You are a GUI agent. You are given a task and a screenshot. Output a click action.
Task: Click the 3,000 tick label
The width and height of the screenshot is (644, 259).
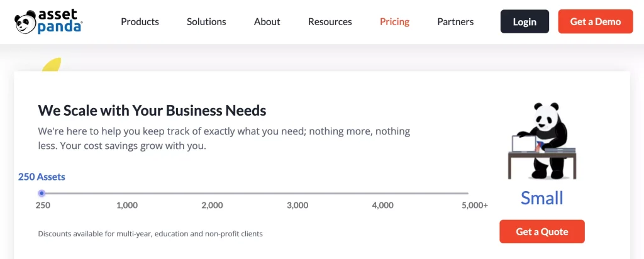[x=297, y=205]
